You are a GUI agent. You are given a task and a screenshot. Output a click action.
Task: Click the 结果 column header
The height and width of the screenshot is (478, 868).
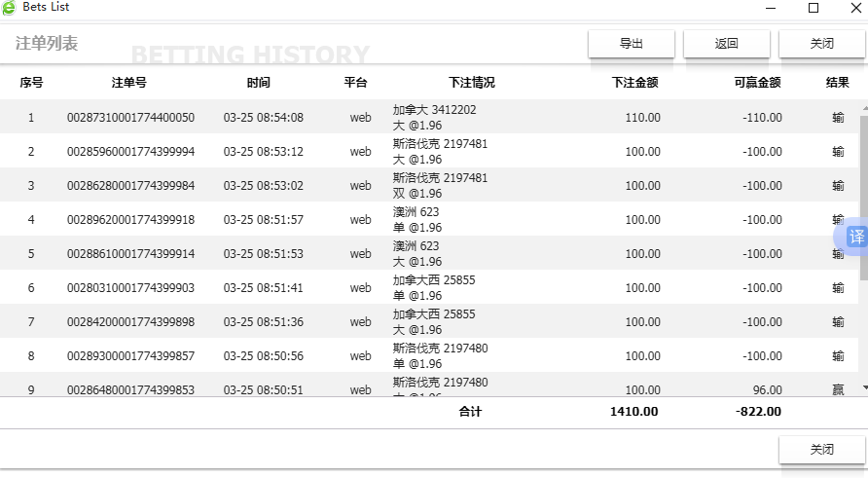[x=837, y=83]
